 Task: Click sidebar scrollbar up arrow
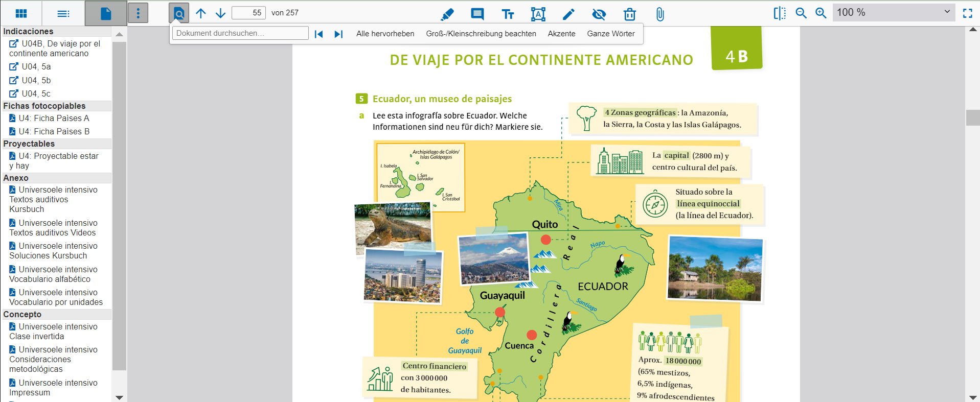(x=119, y=34)
